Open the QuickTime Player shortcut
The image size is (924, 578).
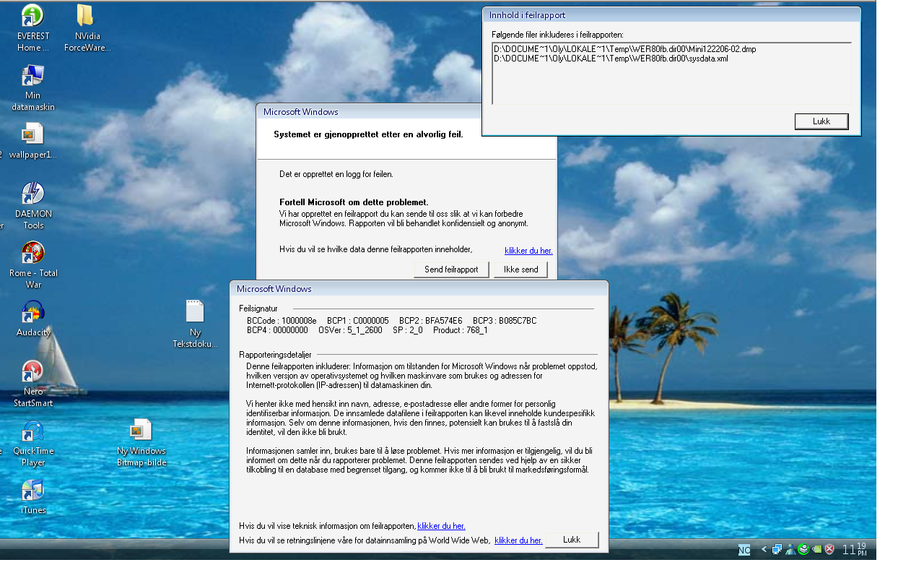coord(33,443)
